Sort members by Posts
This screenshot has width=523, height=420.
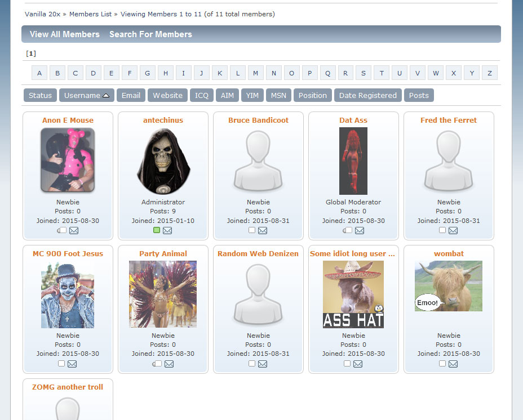[419, 95]
